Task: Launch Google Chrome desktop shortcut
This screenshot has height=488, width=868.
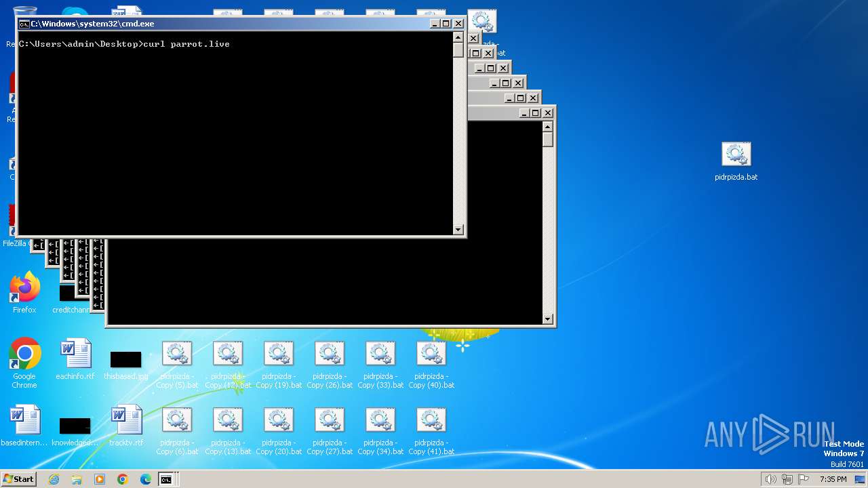Action: pos(24,364)
